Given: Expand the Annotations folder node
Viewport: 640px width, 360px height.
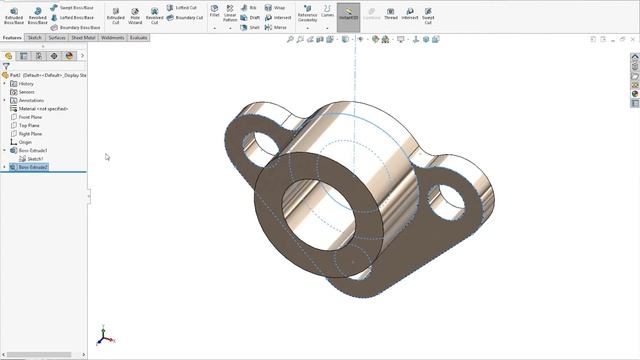Looking at the screenshot, I should 4,100.
